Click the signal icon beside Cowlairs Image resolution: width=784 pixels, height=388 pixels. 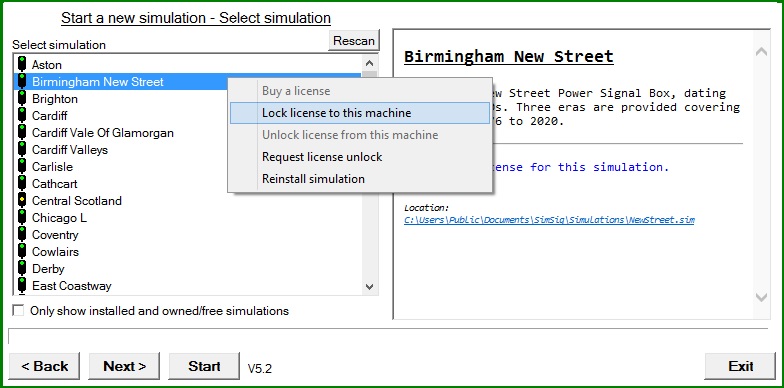[x=22, y=252]
